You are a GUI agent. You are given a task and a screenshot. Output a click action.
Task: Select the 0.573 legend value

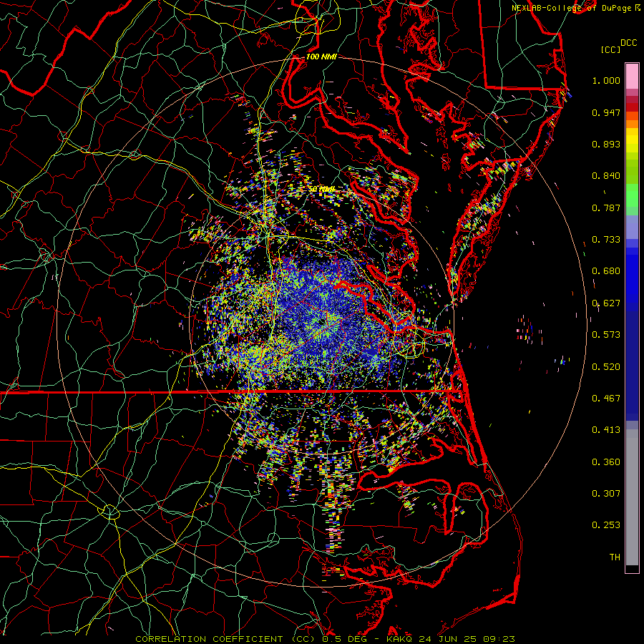point(606,335)
